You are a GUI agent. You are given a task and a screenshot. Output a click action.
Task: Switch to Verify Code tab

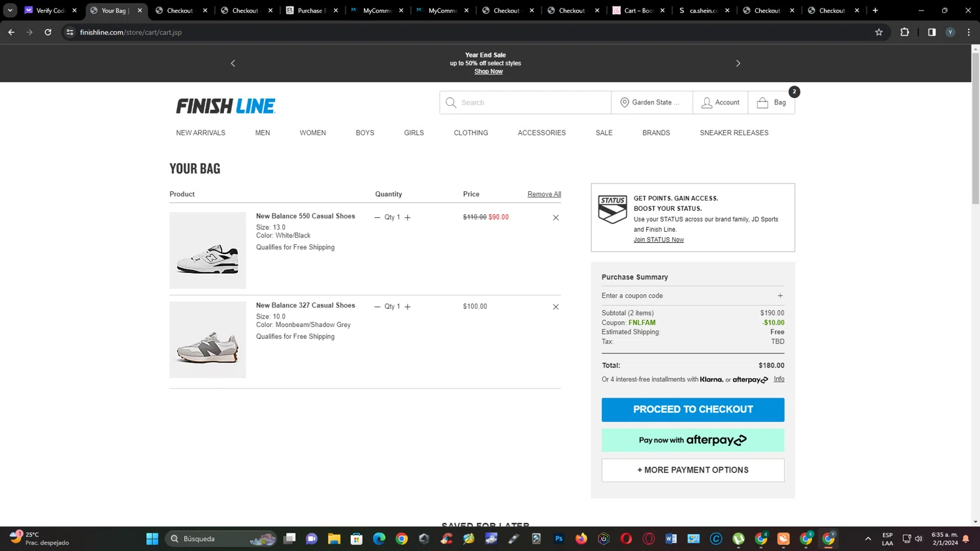[x=50, y=10]
